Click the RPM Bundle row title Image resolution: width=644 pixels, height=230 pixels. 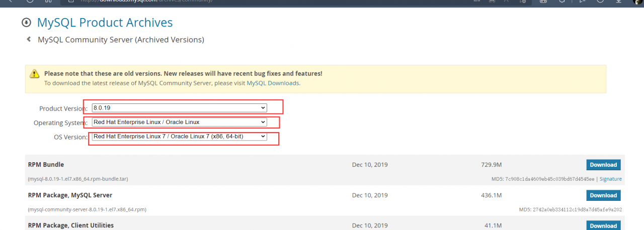[46, 165]
